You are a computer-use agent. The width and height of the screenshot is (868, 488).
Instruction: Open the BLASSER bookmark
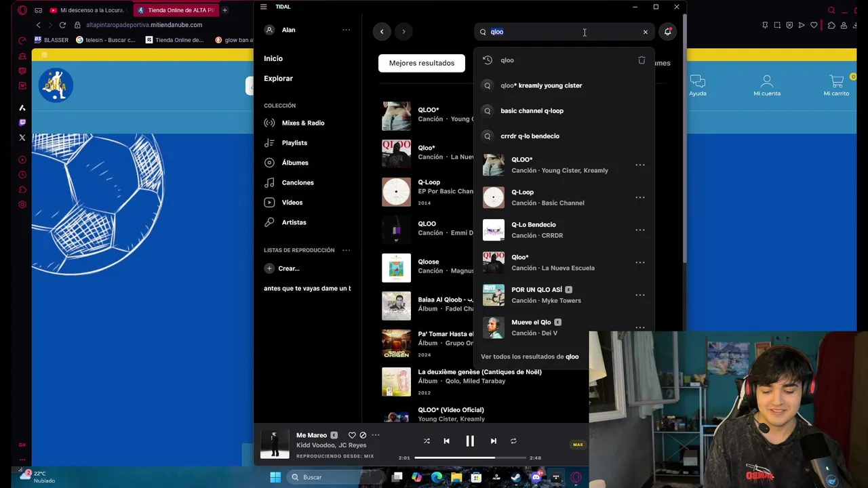[52, 40]
